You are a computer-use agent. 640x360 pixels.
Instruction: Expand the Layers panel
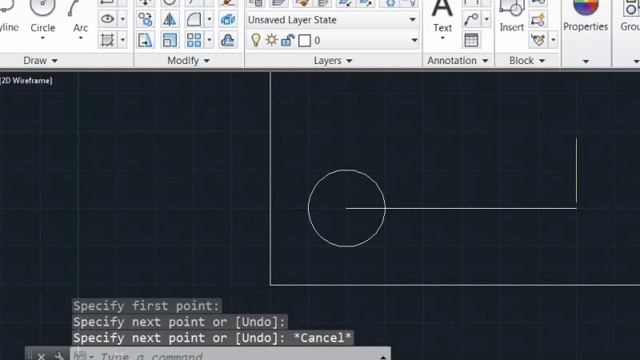pos(332,60)
